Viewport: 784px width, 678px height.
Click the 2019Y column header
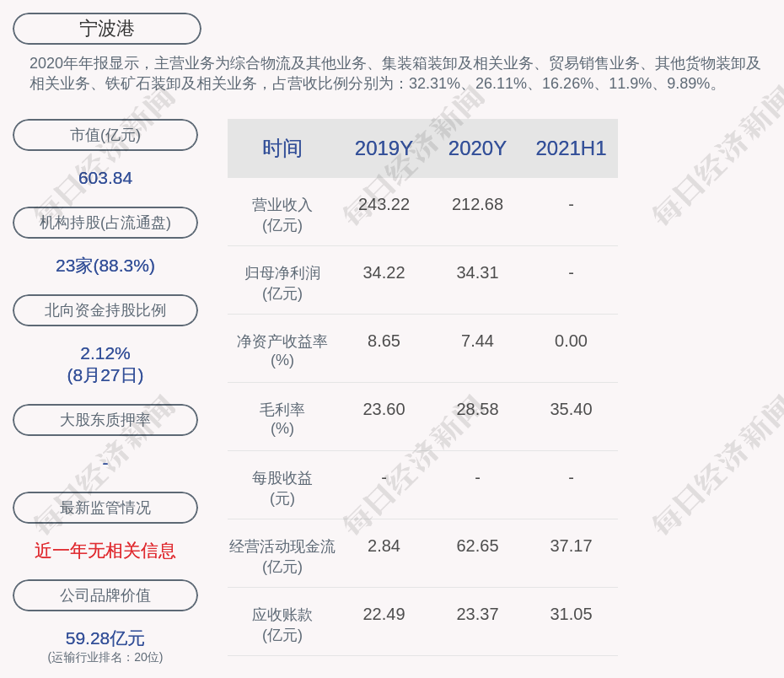click(x=384, y=148)
